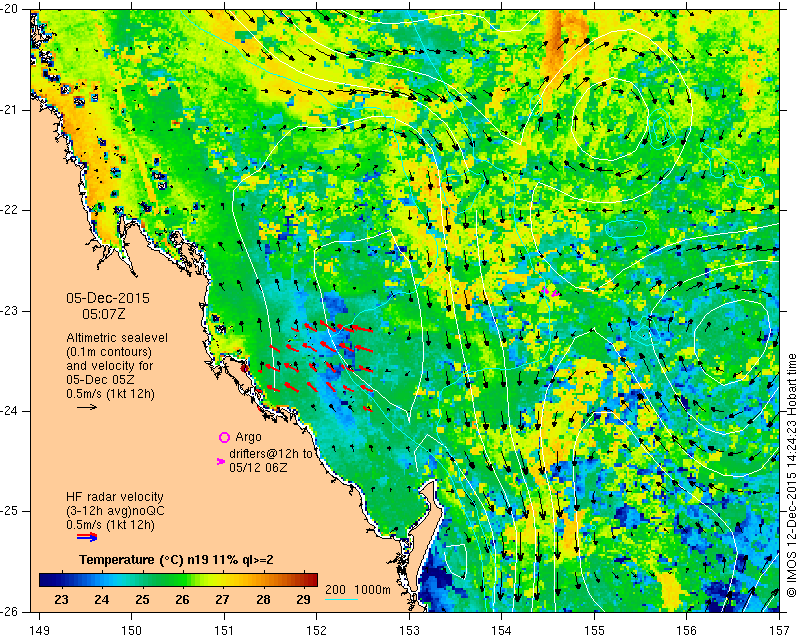Image resolution: width=800 pixels, height=640 pixels.
Task: Click the 'HF radar velocity' legend text
Action: (115, 497)
